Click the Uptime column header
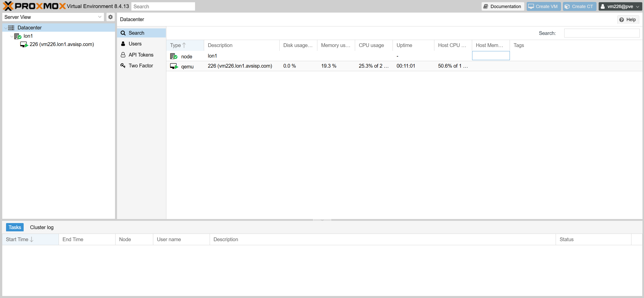The height and width of the screenshot is (298, 644). point(413,45)
